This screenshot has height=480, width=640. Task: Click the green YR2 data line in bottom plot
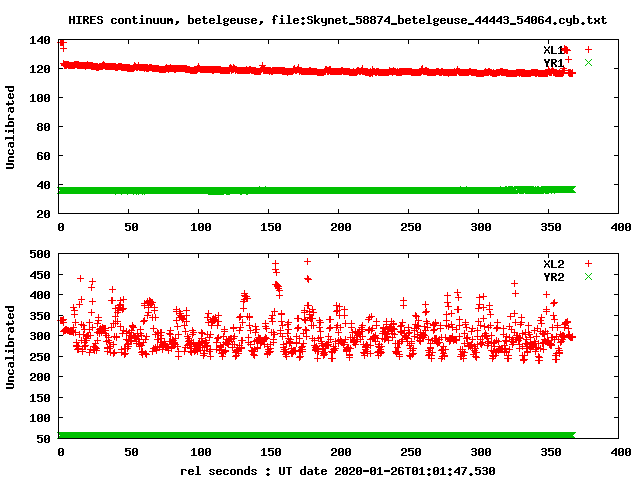coord(300,435)
